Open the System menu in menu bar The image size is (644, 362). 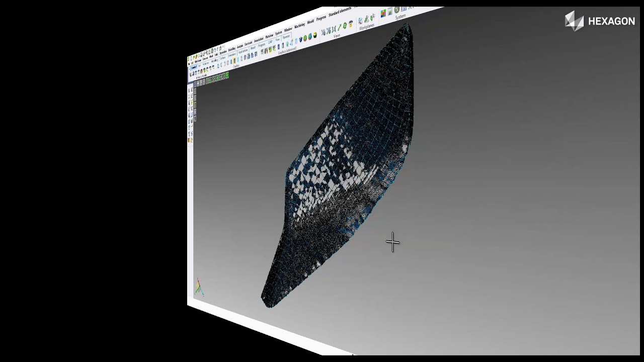click(x=278, y=33)
